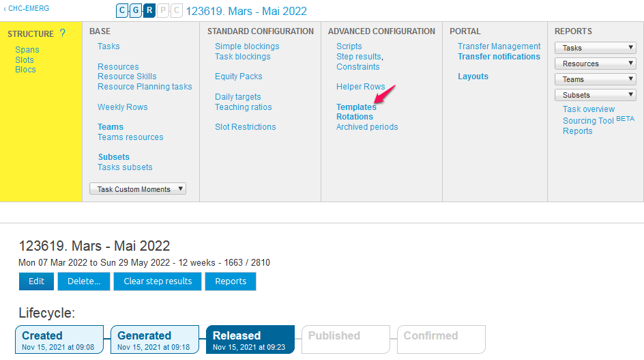Open Subsets in Base section
Screen dimensions: 644x360
(x=114, y=156)
